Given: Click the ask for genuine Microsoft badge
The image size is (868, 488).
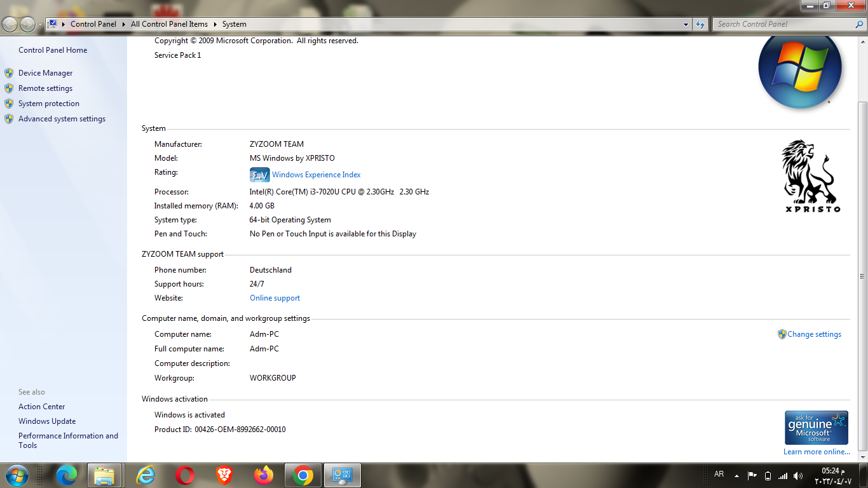Looking at the screenshot, I should [817, 427].
